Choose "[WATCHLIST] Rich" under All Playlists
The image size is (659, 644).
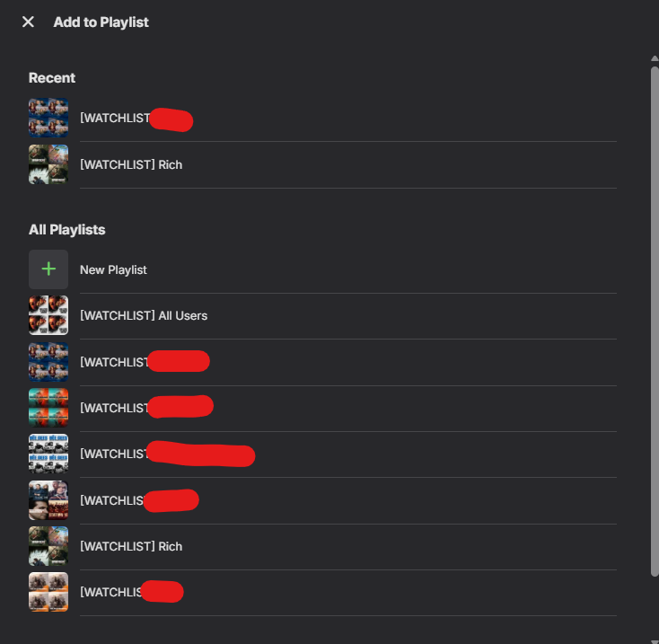131,546
